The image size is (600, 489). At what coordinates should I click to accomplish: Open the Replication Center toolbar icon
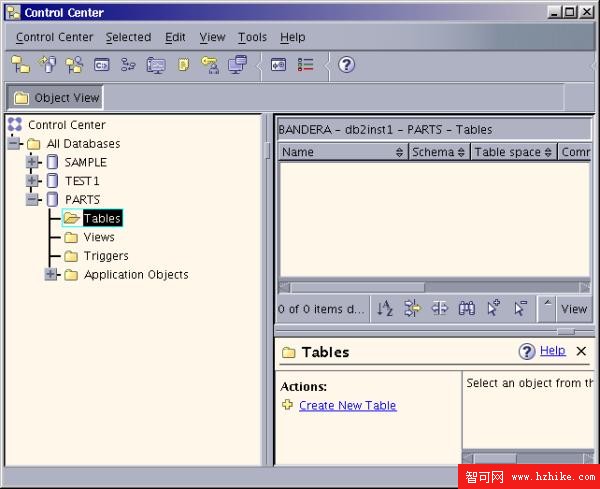47,64
